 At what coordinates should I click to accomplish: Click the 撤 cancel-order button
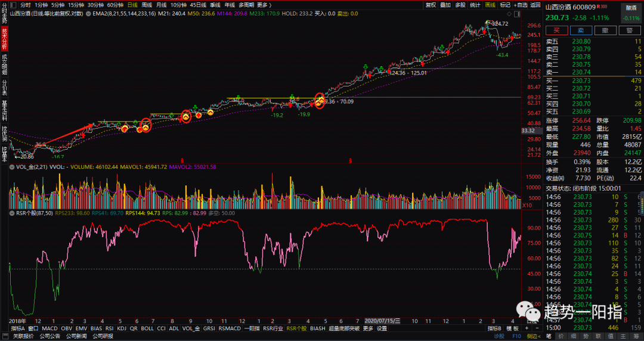point(605,30)
